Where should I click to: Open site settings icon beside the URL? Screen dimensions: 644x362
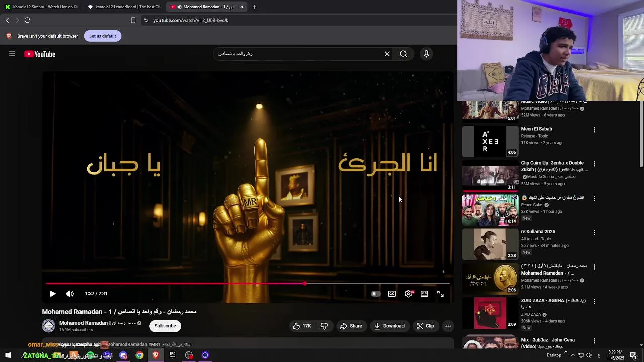(x=146, y=20)
